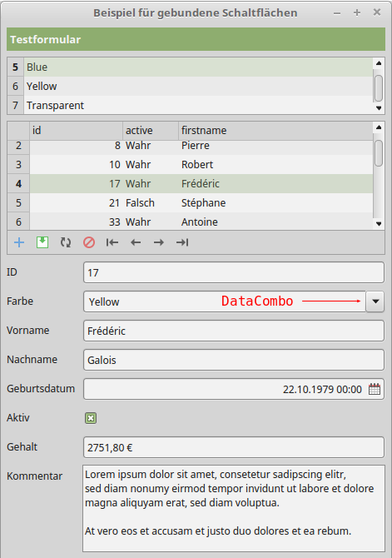Click the color list down scroll arrow
The height and width of the screenshot is (558, 392).
click(379, 108)
